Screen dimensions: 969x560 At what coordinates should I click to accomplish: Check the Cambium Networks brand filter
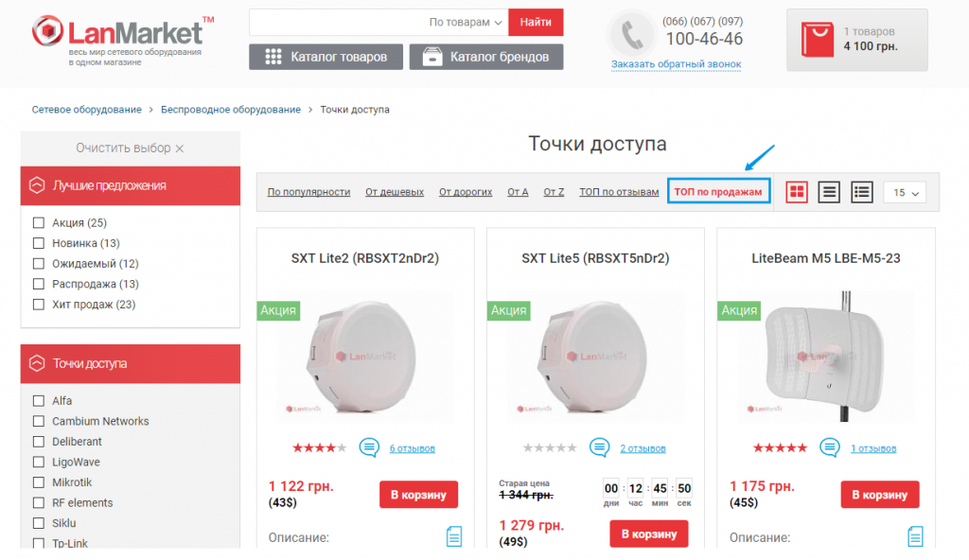[x=38, y=421]
